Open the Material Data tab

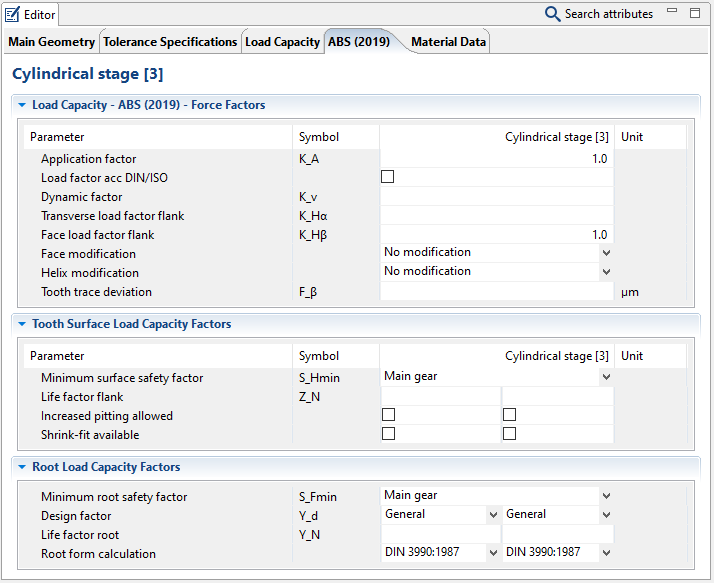click(448, 42)
